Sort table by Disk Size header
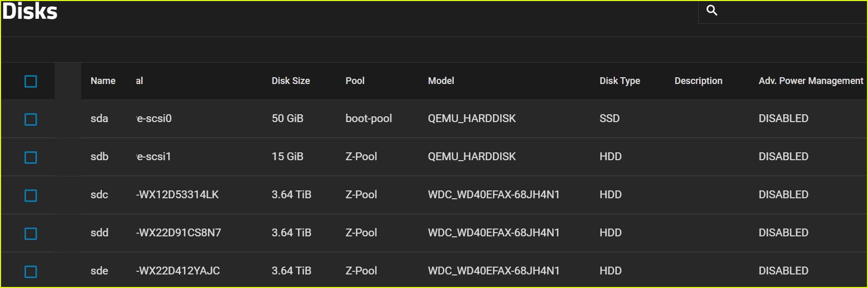 coord(291,81)
